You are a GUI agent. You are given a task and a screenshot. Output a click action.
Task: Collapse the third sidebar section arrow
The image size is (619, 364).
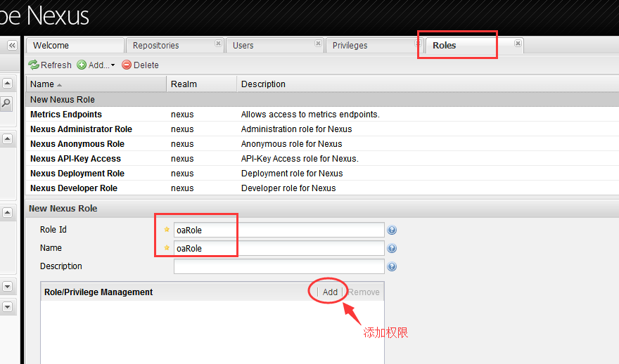[x=8, y=212]
